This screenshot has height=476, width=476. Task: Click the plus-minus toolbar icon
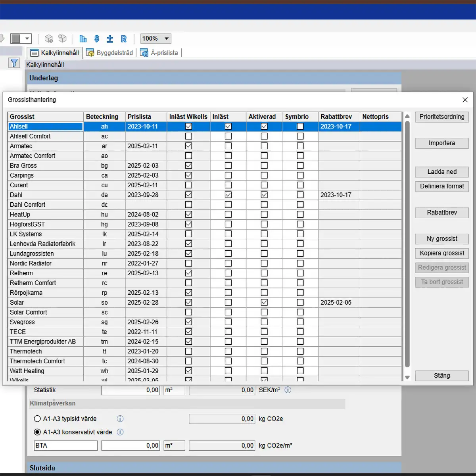(110, 38)
